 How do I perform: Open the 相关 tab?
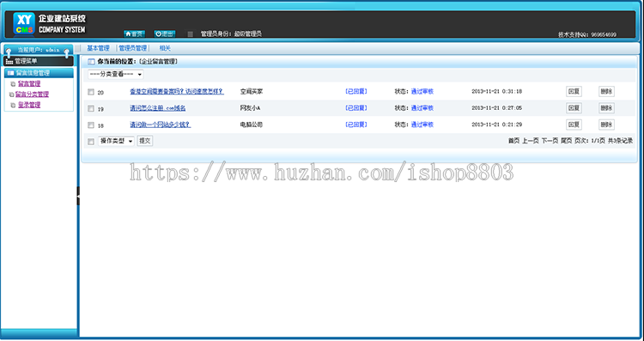coord(165,48)
